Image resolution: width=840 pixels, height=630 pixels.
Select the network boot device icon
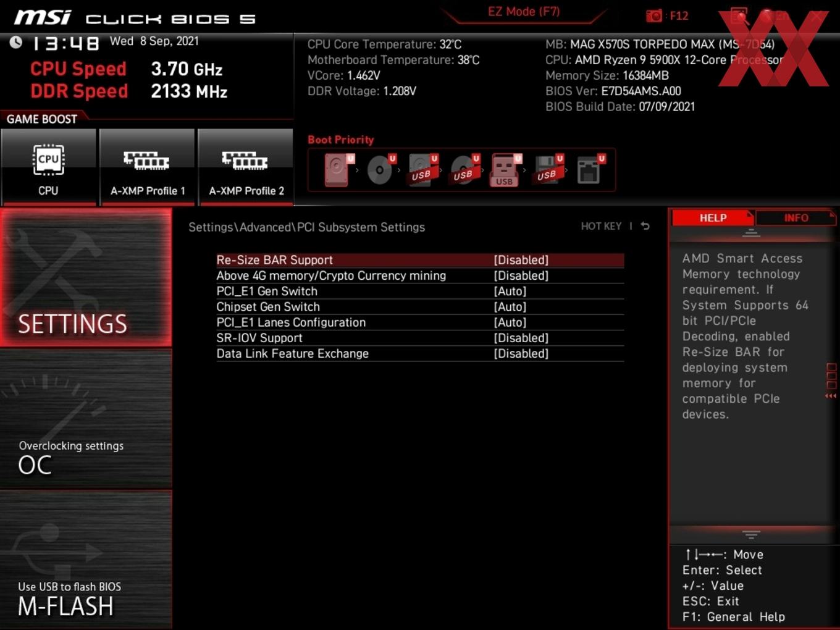tap(590, 169)
